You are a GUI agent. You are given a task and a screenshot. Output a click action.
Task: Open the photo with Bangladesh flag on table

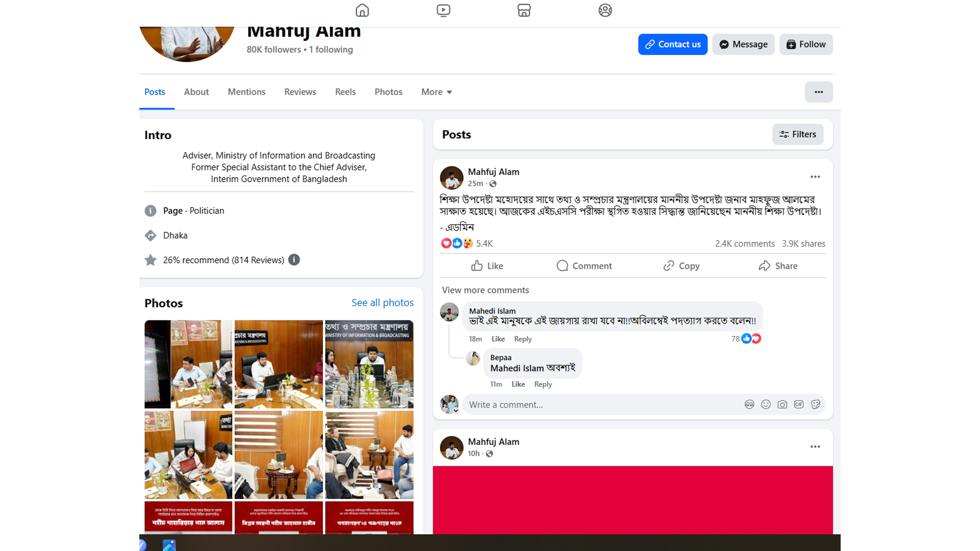point(279,455)
